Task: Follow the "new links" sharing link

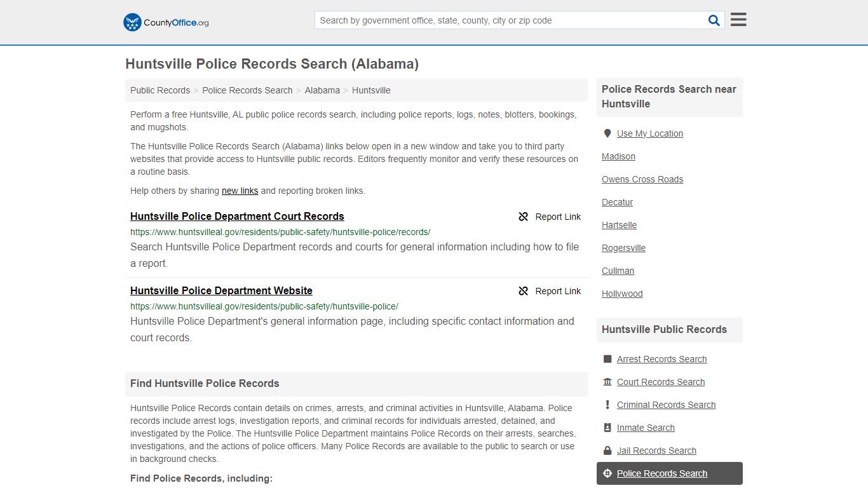Action: point(240,191)
